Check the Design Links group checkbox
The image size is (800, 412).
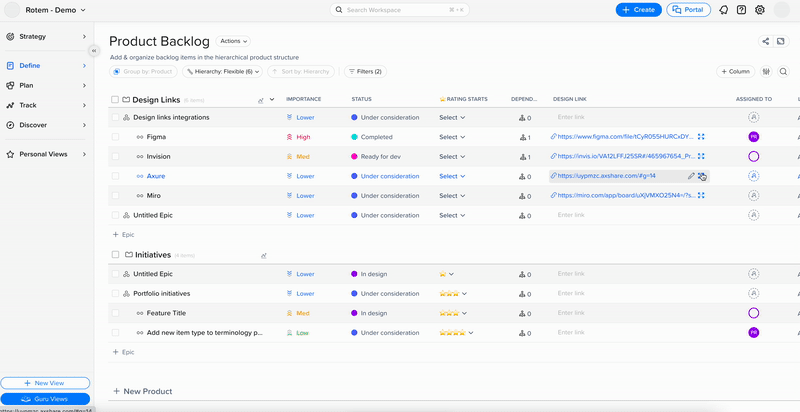pyautogui.click(x=115, y=100)
